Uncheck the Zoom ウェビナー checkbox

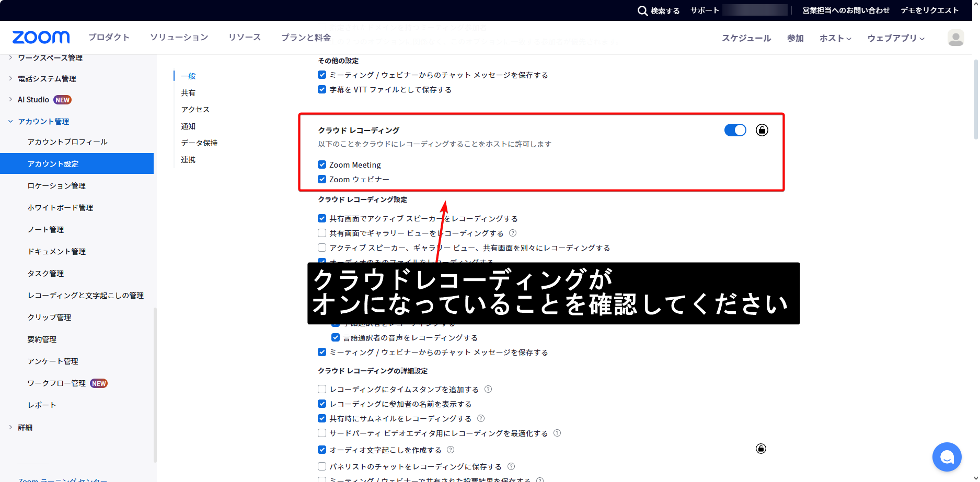(322, 179)
